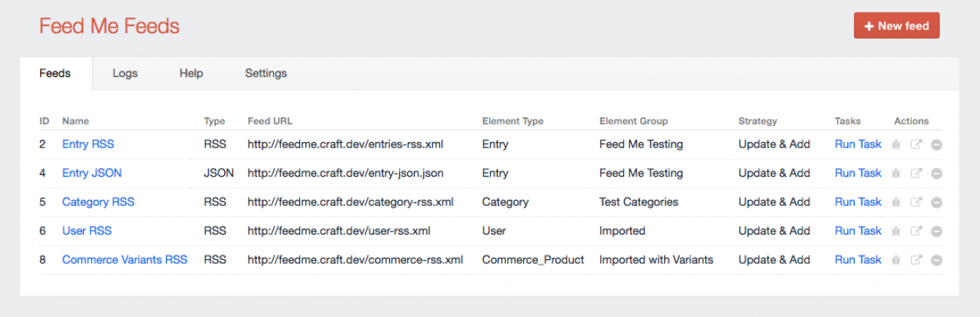Viewport: 980px width, 317px height.
Task: Switch to the Logs tab
Action: 125,73
